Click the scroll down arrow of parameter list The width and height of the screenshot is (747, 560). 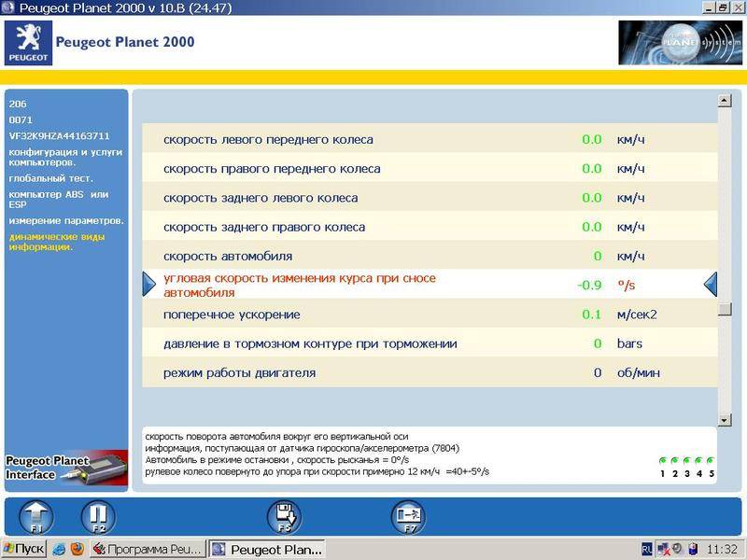(724, 420)
